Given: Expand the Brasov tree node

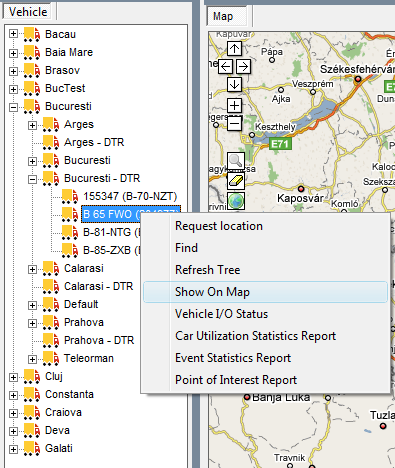Looking at the screenshot, I should (x=13, y=71).
